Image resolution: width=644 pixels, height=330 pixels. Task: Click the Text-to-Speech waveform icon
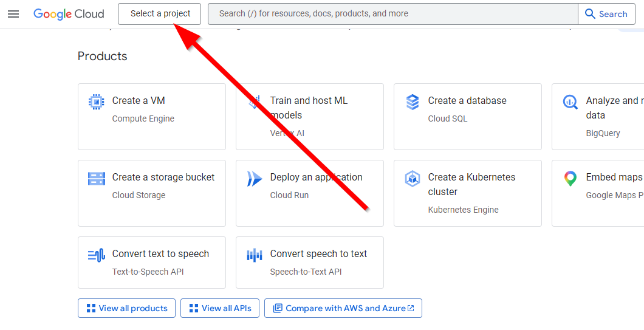coord(96,255)
